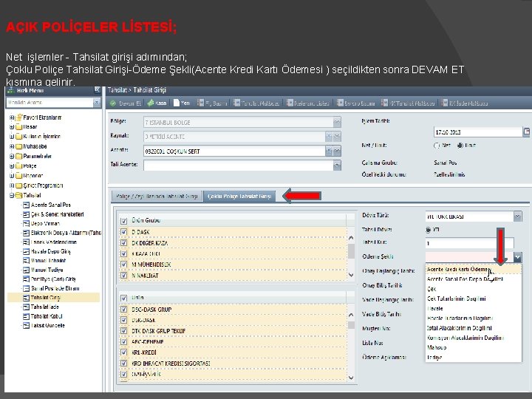This screenshot has height=399, width=532.
Task: Click the Fiş Basım toolbar button
Action: 212,103
